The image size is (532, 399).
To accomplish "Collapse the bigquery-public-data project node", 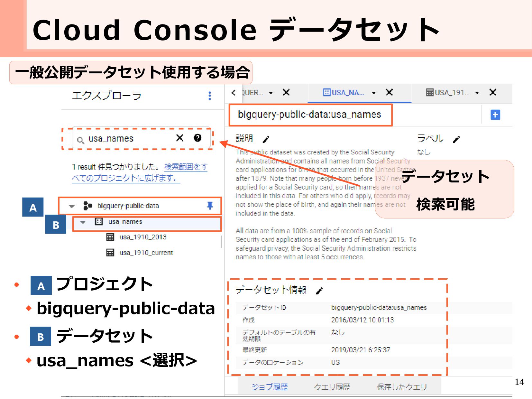I will coord(72,206).
